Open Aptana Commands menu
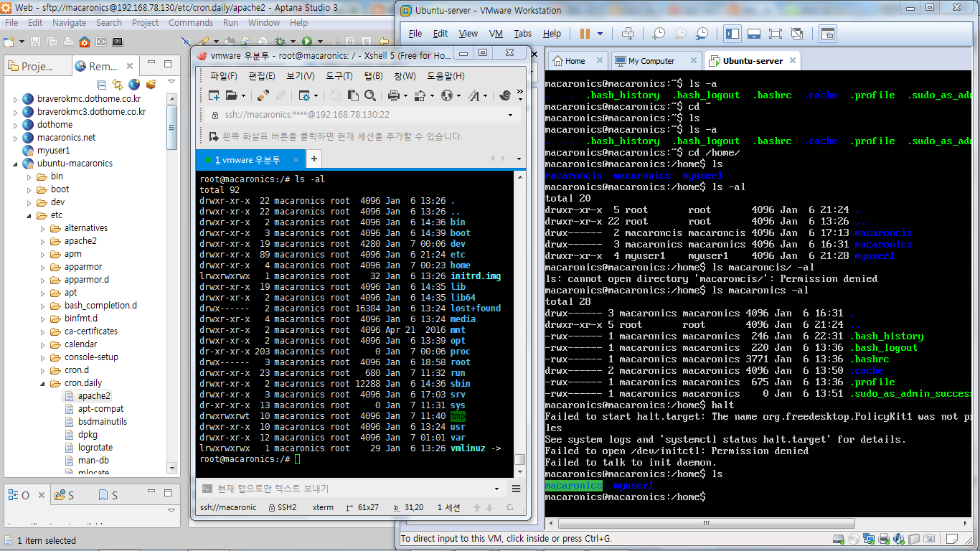 coord(191,23)
